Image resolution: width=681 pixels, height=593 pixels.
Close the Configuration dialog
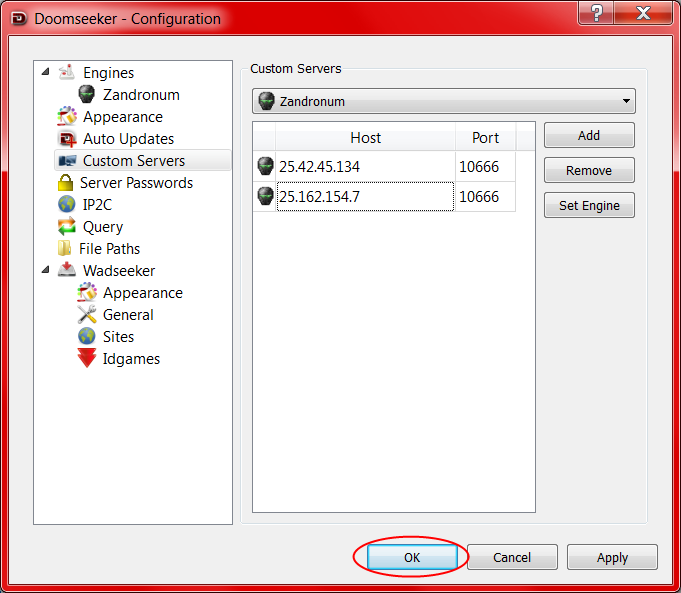click(643, 13)
